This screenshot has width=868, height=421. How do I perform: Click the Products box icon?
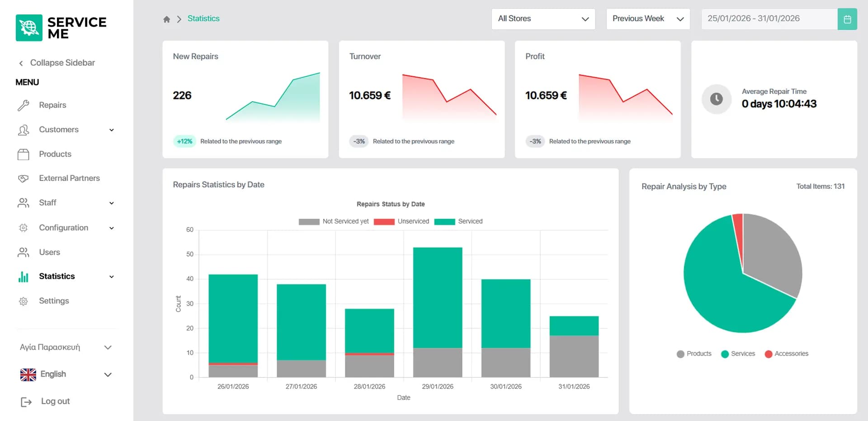[24, 154]
